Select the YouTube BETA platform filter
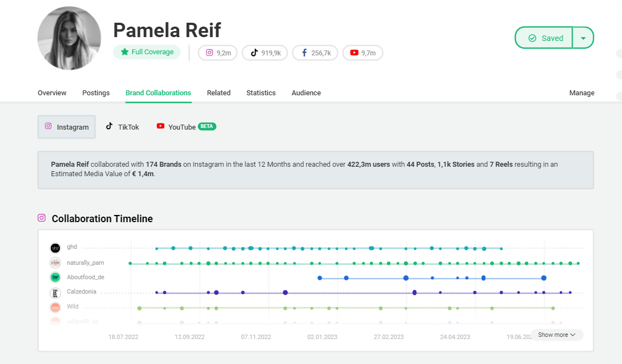This screenshot has width=622, height=364. 186,127
